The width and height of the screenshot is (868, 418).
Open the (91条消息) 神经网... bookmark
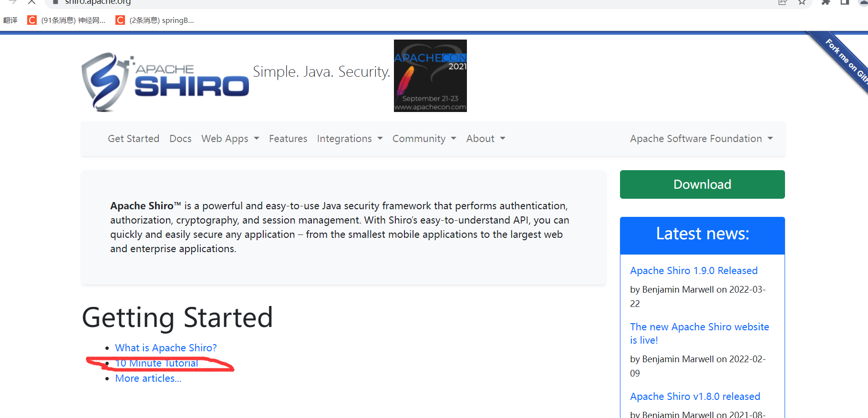[x=66, y=20]
